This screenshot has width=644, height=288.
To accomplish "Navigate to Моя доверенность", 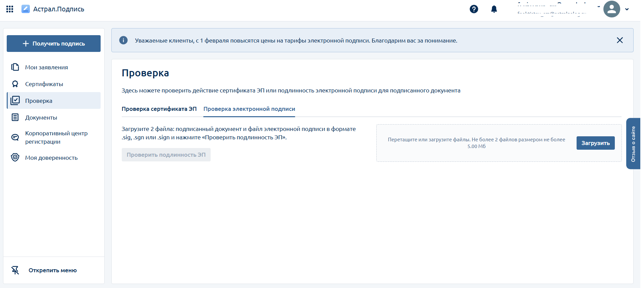I will 51,158.
